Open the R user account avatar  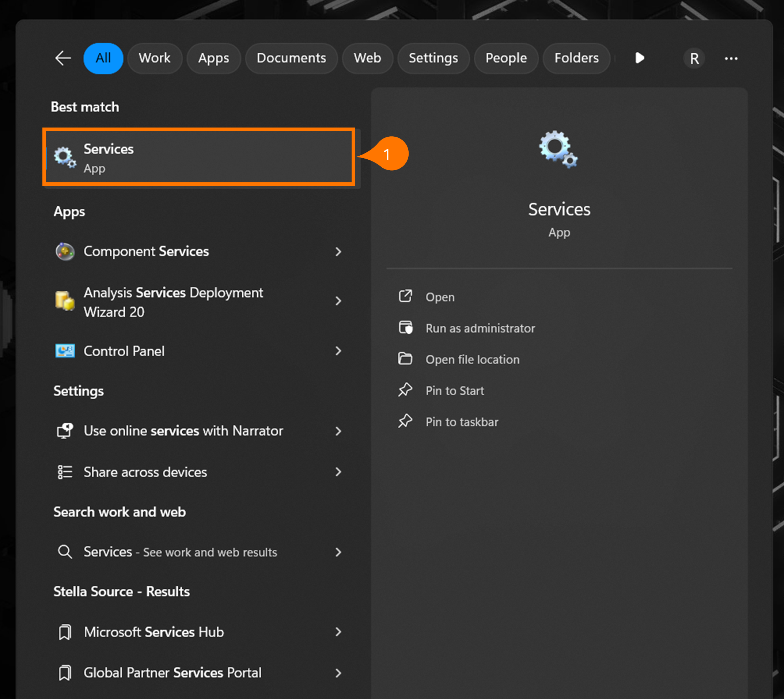(x=694, y=59)
